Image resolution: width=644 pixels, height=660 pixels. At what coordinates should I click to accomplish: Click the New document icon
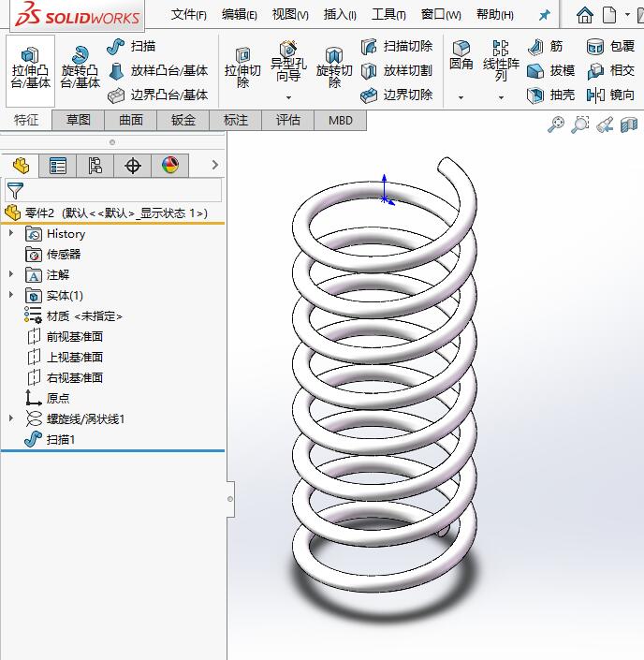click(x=609, y=15)
